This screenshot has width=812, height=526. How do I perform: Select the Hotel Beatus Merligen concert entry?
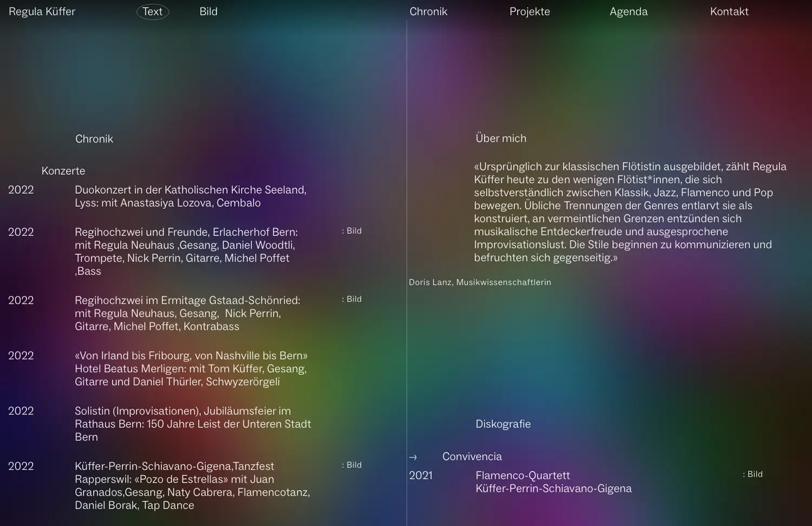(x=191, y=369)
